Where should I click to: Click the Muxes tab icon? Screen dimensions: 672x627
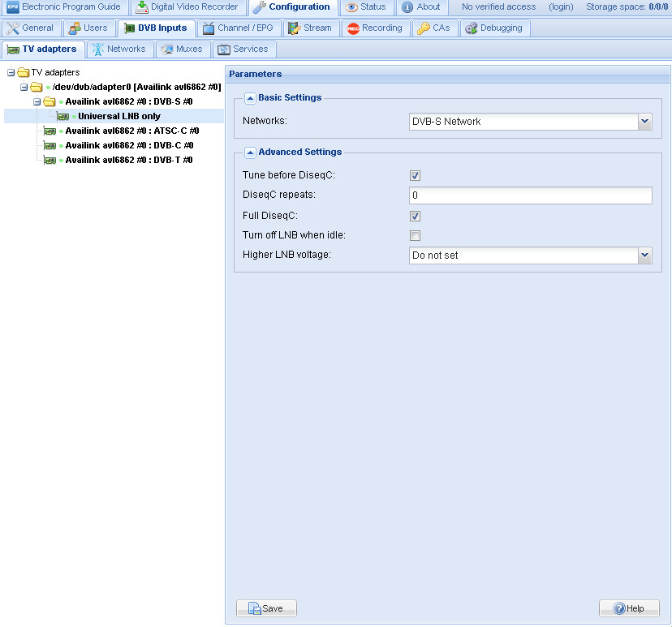[167, 49]
